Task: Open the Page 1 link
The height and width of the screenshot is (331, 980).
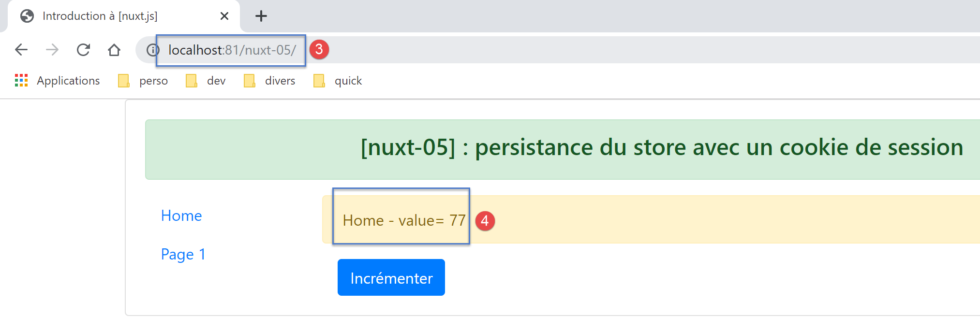Action: pos(183,254)
